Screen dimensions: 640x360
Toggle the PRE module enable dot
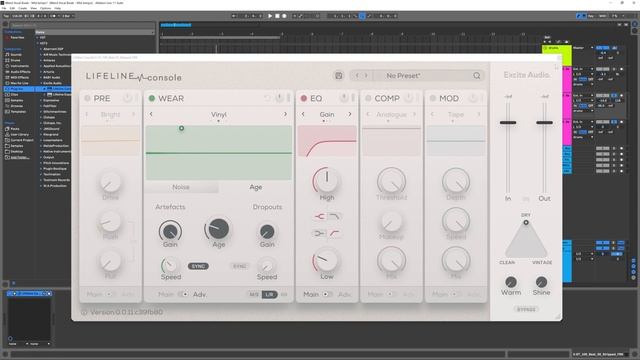pyautogui.click(x=87, y=98)
